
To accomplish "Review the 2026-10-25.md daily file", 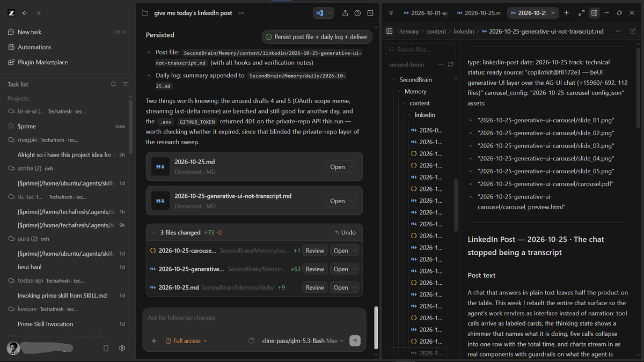I will [x=314, y=287].
